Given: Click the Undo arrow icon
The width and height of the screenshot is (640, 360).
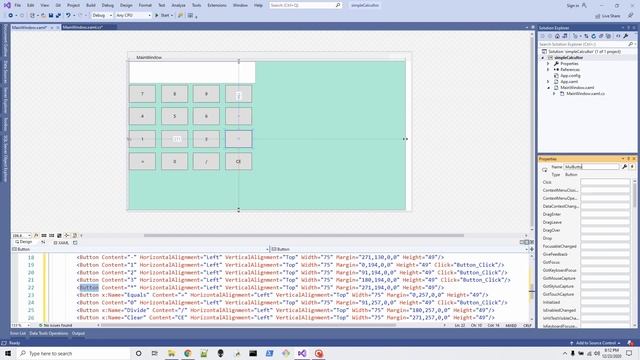Looking at the screenshot, I should point(68,16).
